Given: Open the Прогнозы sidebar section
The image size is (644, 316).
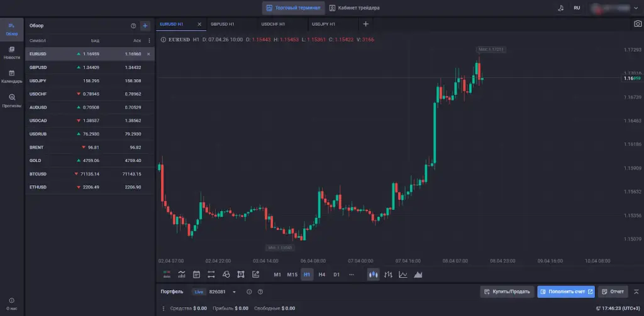Looking at the screenshot, I should click(x=12, y=101).
